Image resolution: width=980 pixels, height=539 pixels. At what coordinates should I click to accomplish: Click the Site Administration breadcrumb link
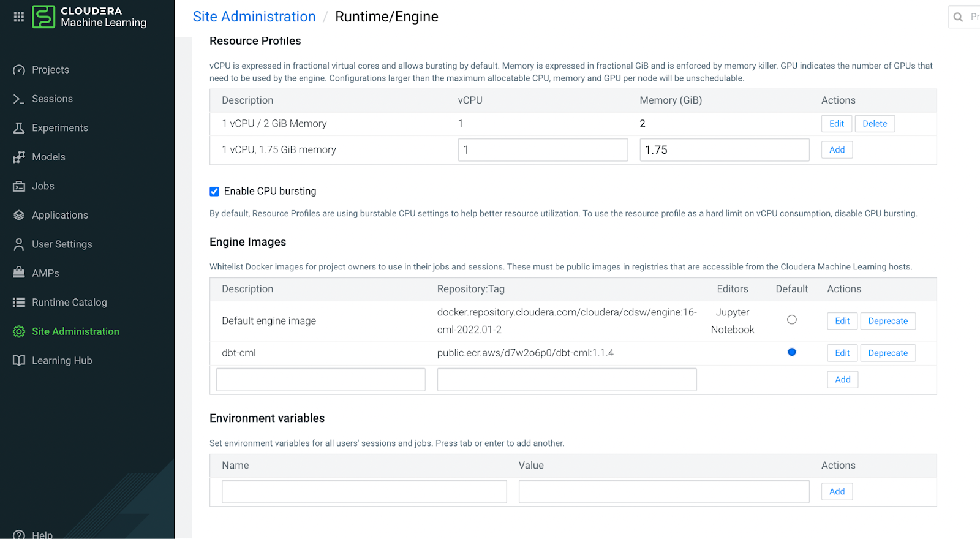[254, 17]
